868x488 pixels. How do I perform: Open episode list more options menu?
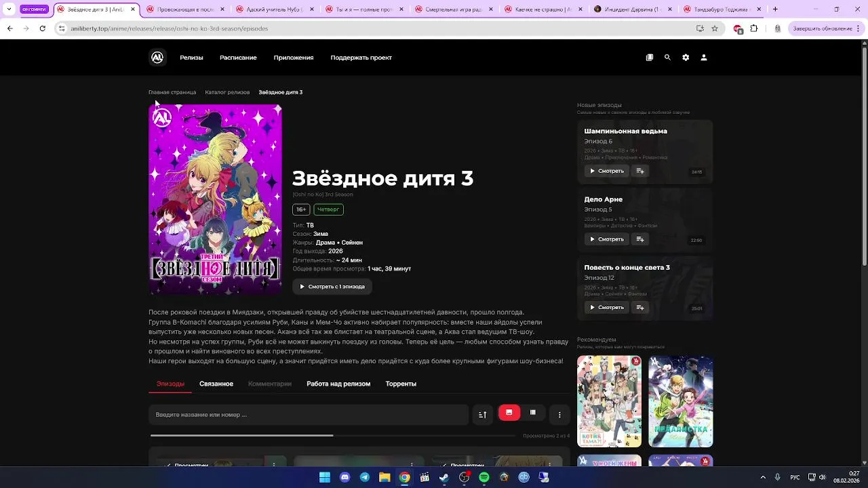pyautogui.click(x=559, y=414)
